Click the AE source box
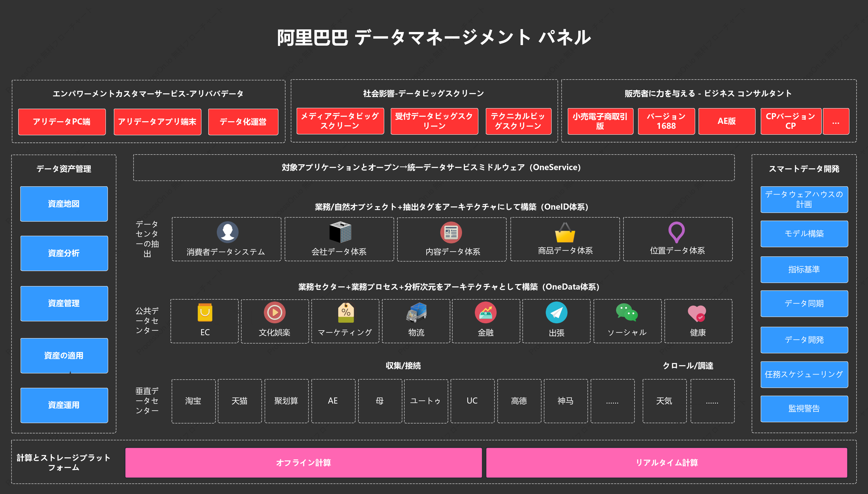The width and height of the screenshot is (868, 494). point(333,401)
